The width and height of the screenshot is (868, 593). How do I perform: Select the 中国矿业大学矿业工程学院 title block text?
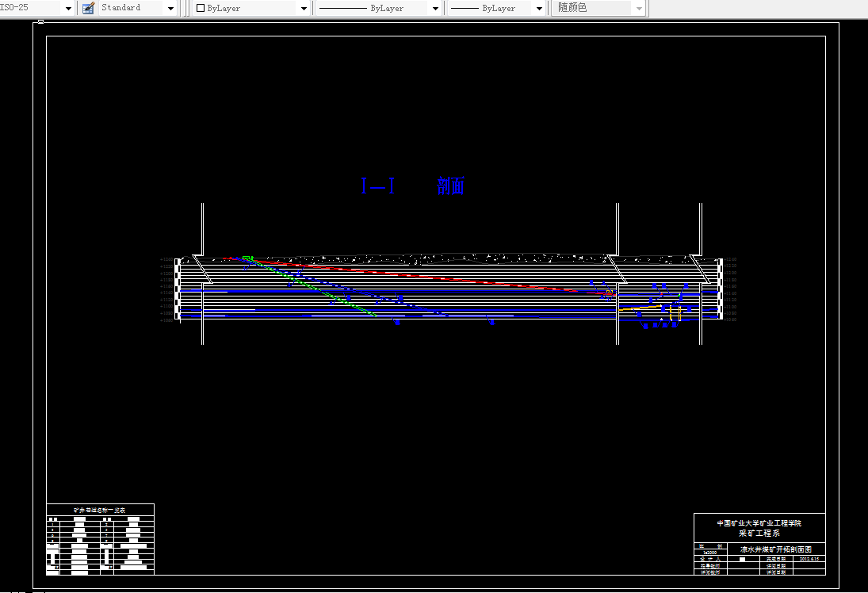click(759, 523)
